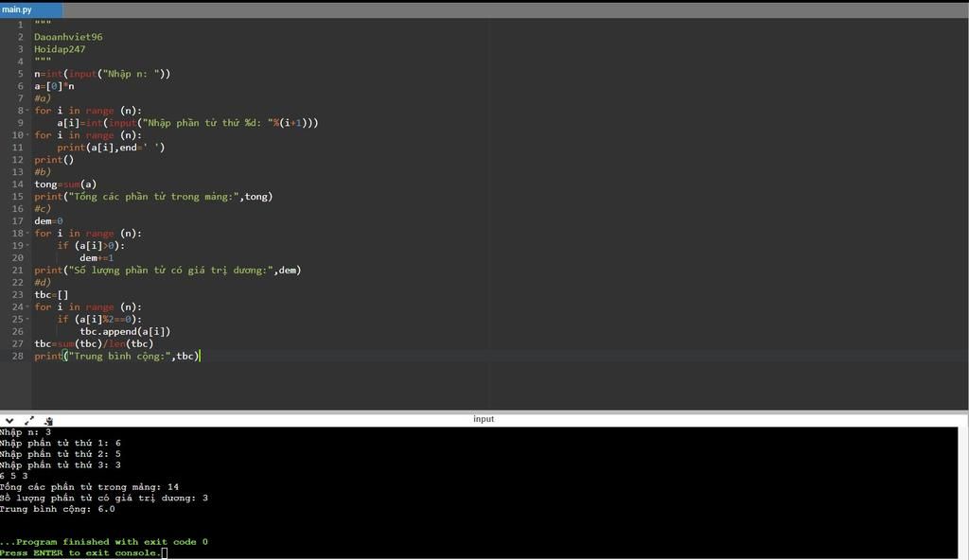Click the '#c)' comment line
This screenshot has height=560, width=969.
pos(43,209)
